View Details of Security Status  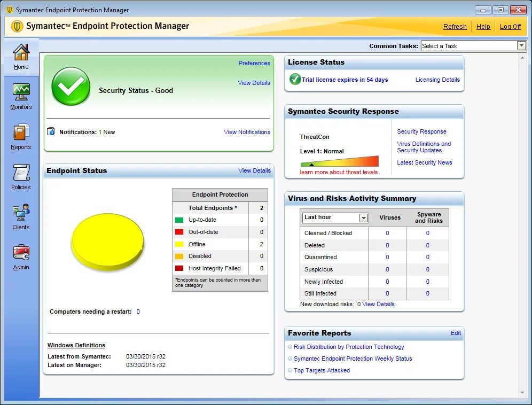254,83
